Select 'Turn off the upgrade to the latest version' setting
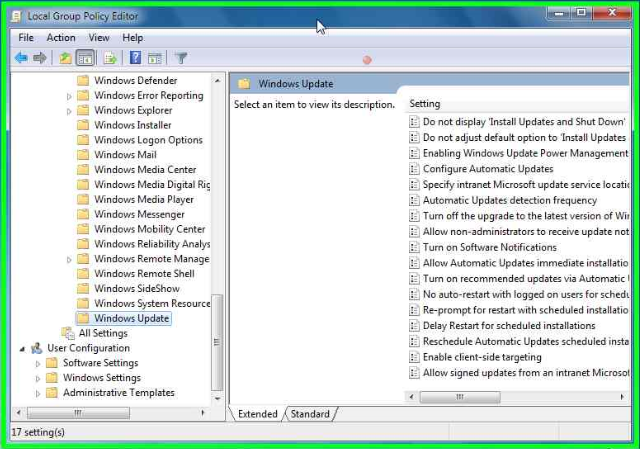Screen dimensions: 640x449 (x=526, y=216)
